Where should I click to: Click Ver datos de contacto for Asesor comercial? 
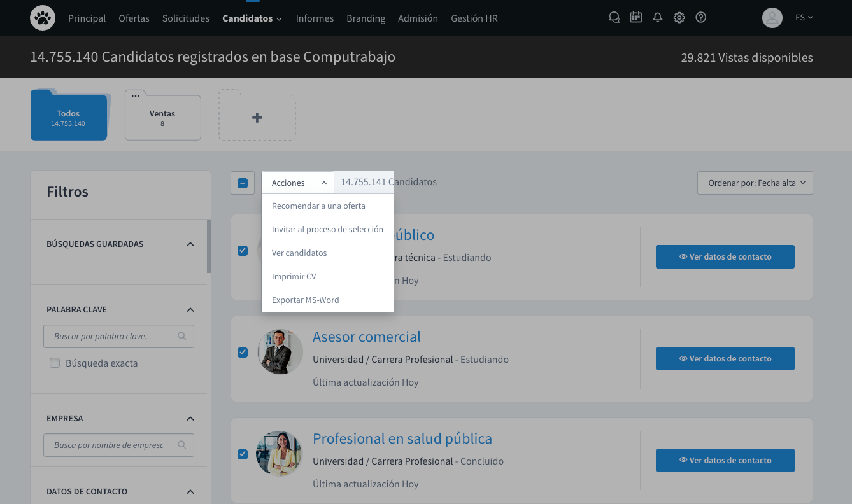[x=725, y=359]
